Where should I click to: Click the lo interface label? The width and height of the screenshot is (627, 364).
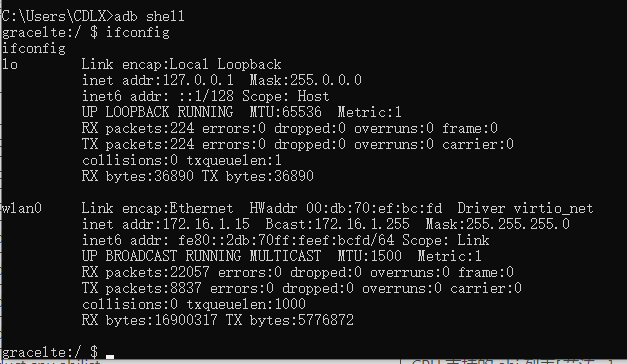click(x=10, y=64)
